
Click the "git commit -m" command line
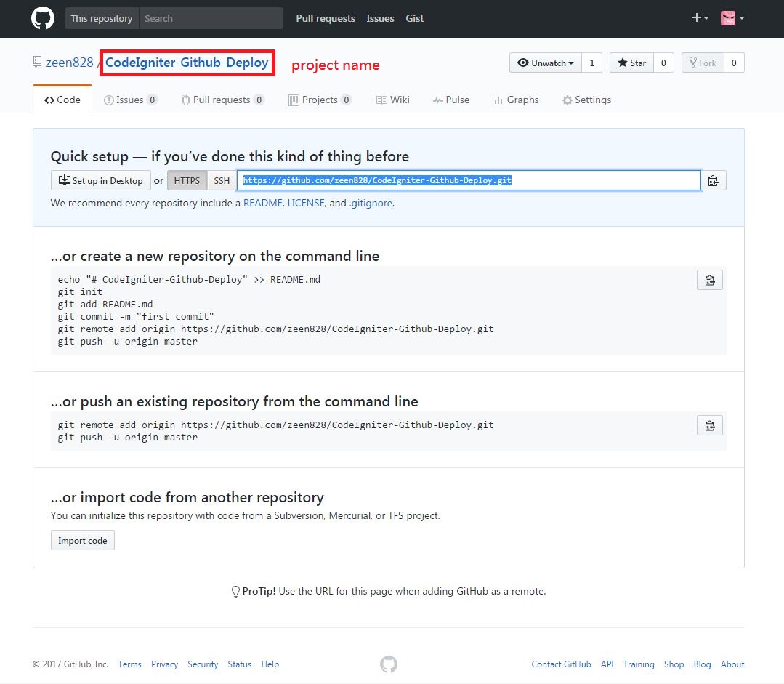pos(135,317)
